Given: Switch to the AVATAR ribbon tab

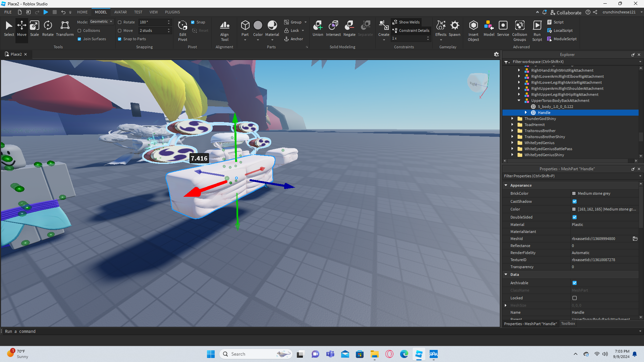Looking at the screenshot, I should (x=120, y=12).
